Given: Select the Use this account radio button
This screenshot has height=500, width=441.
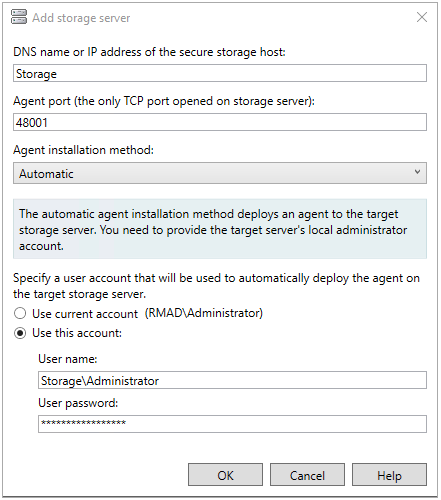Looking at the screenshot, I should coord(20,333).
